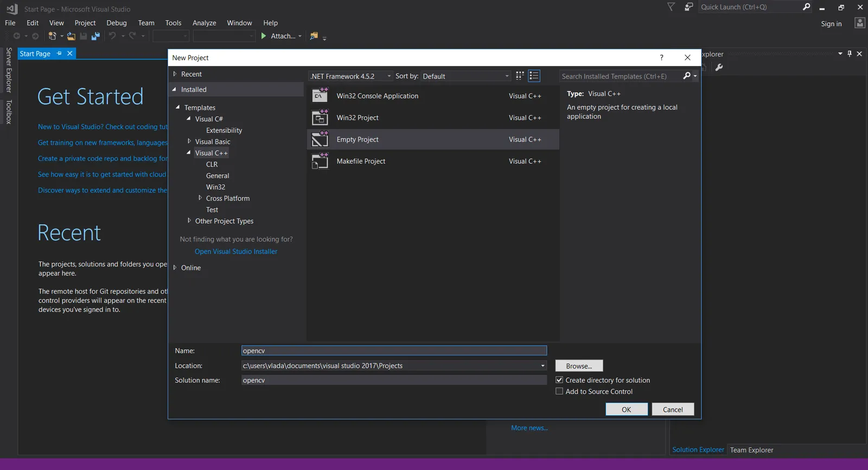Click Sign in
The width and height of the screenshot is (868, 470).
[x=831, y=23]
